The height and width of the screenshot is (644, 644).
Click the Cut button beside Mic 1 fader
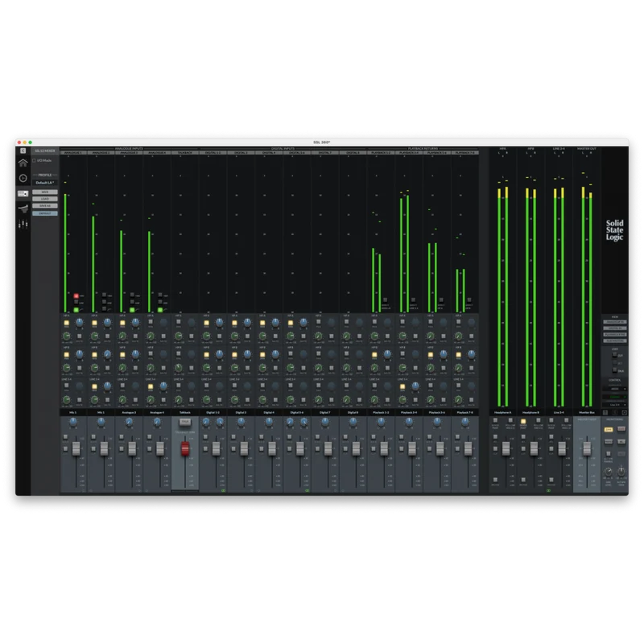[x=66, y=449]
